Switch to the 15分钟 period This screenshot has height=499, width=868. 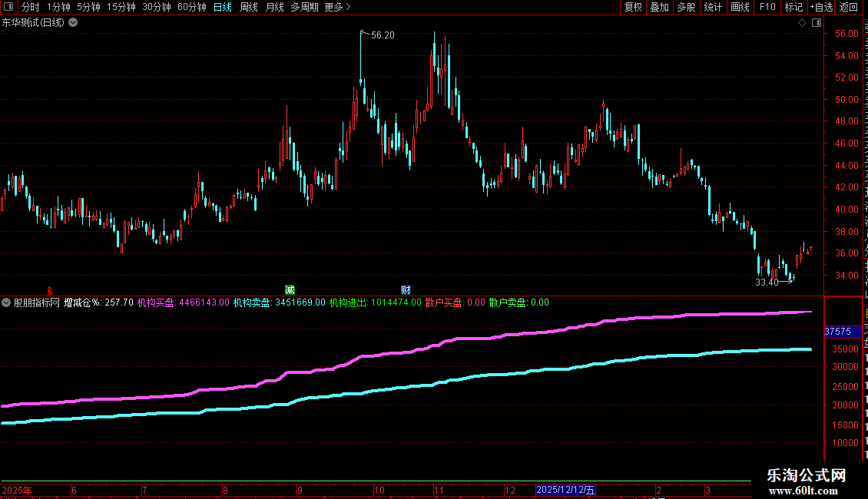click(121, 7)
